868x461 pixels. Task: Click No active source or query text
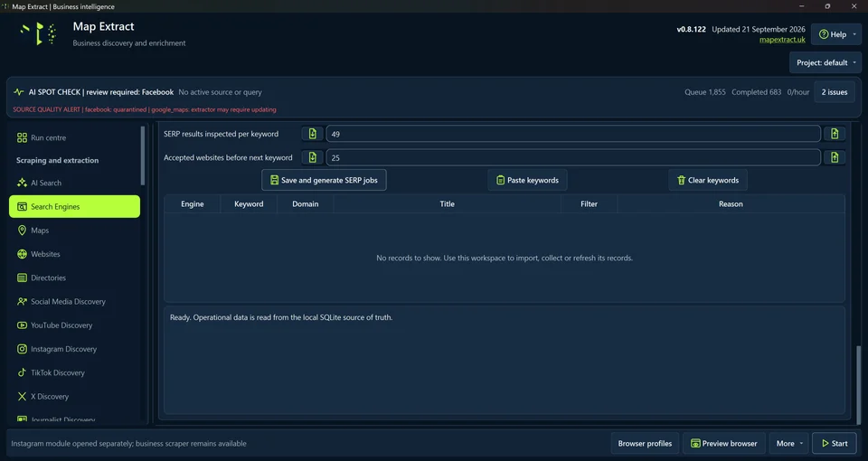pyautogui.click(x=220, y=92)
